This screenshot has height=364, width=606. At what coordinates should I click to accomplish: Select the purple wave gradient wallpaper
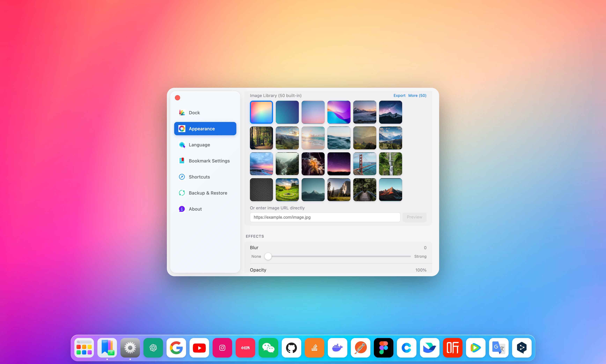click(339, 112)
